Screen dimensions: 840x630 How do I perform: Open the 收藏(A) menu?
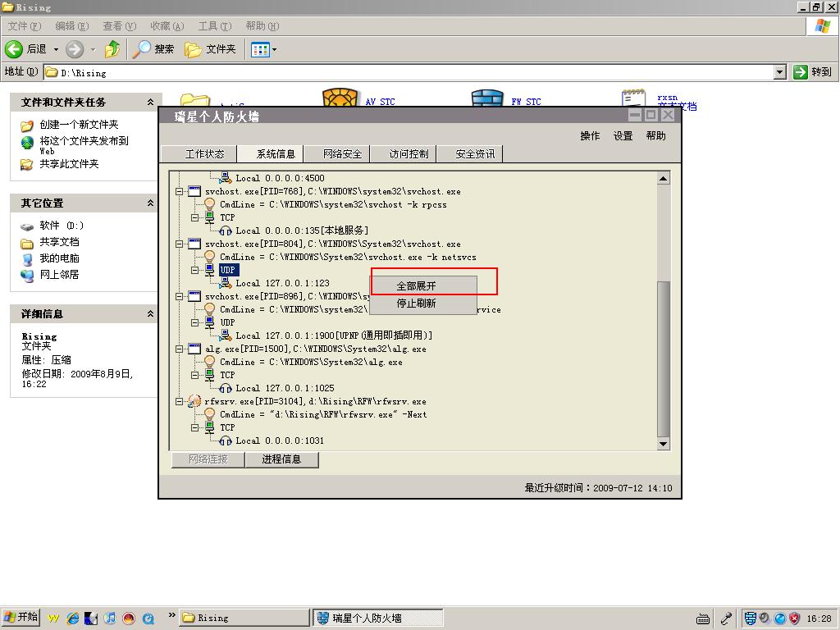click(167, 25)
